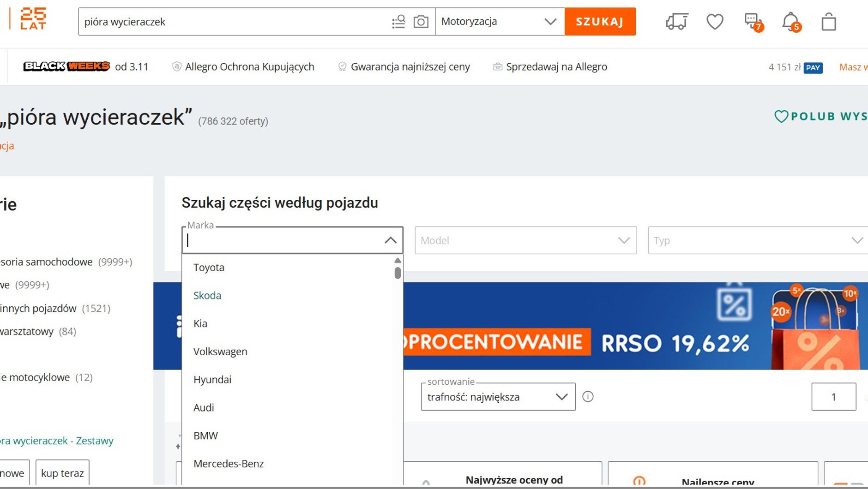Click the heart in POLUB WYSZUKIWANIE

tap(781, 116)
